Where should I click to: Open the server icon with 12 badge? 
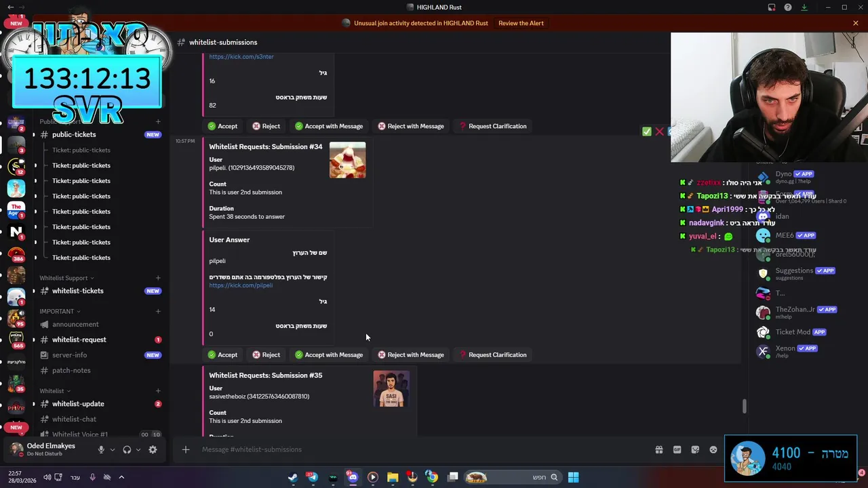pos(16,166)
